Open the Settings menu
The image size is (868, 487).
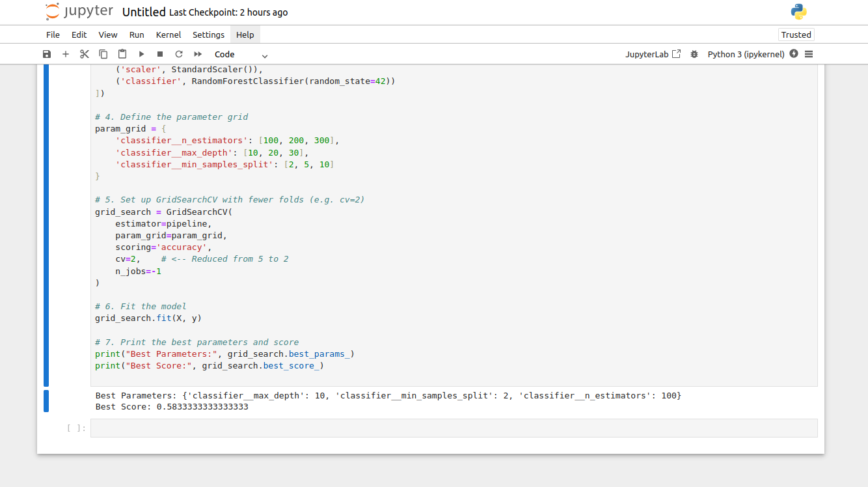tap(208, 35)
